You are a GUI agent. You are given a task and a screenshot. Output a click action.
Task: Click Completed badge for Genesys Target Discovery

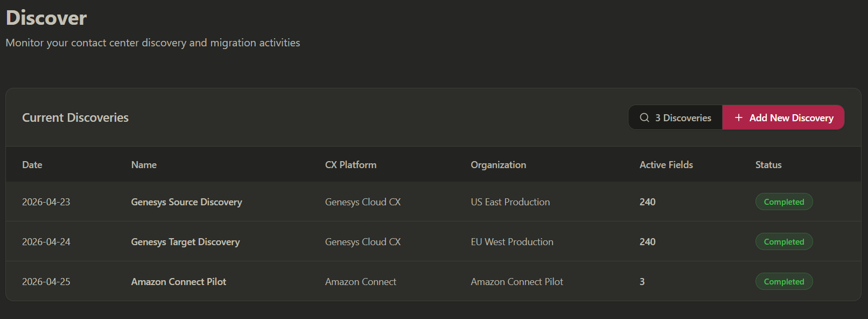point(784,241)
